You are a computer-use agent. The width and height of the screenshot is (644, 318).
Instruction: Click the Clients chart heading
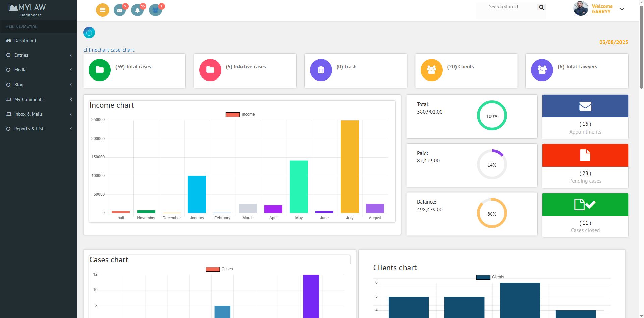[395, 268]
